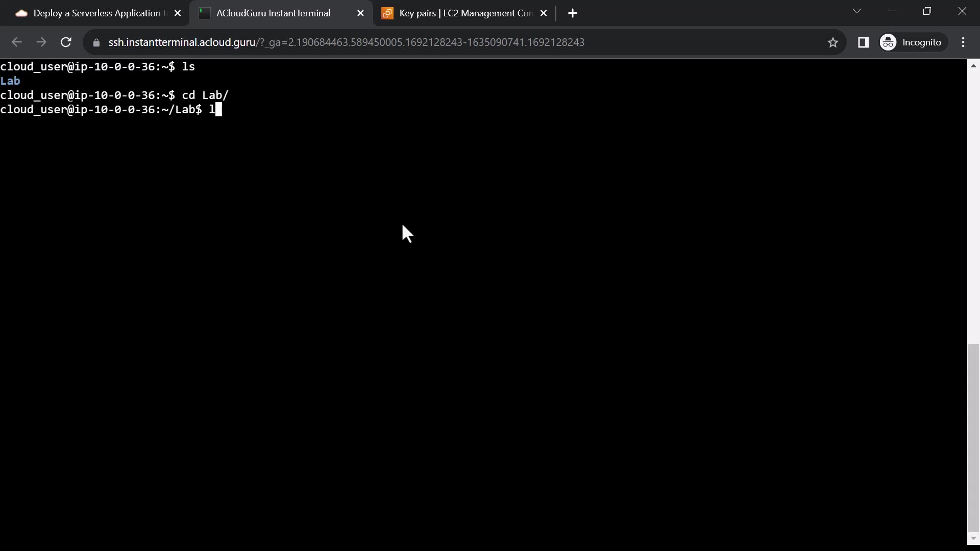Switch to Deploy a Serverless Application tab
This screenshot has height=551, width=980.
97,13
